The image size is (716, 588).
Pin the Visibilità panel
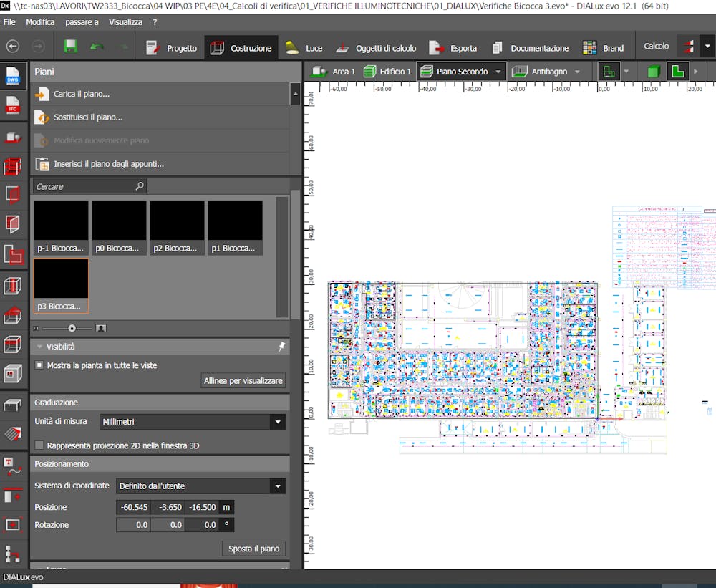[x=281, y=347]
